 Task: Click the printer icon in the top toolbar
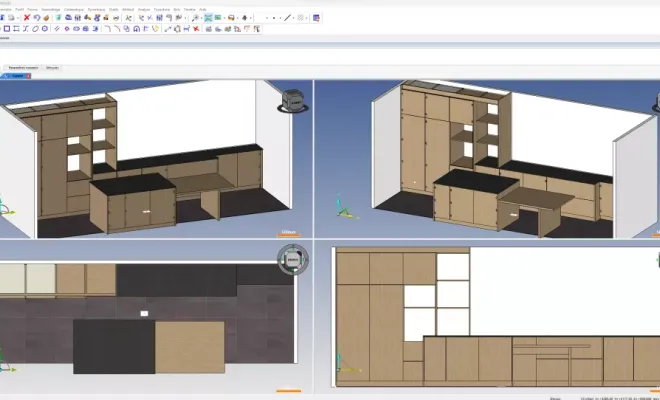click(11, 18)
